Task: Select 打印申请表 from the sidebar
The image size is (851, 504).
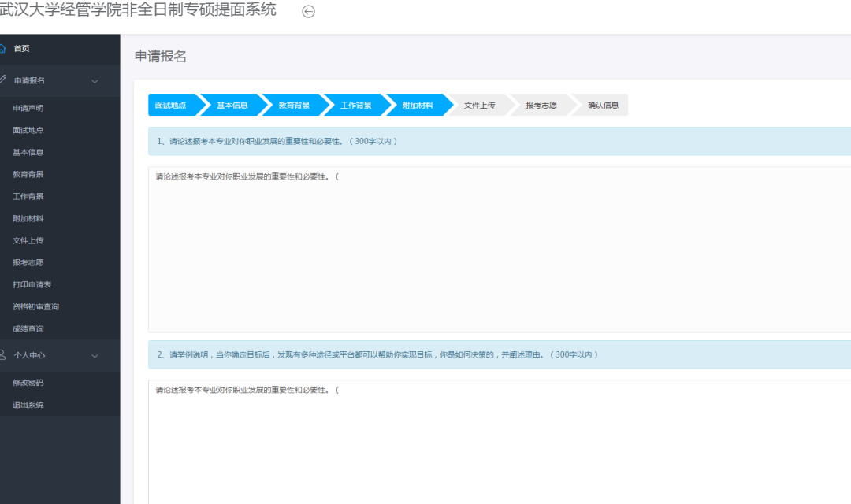Action: coord(32,284)
